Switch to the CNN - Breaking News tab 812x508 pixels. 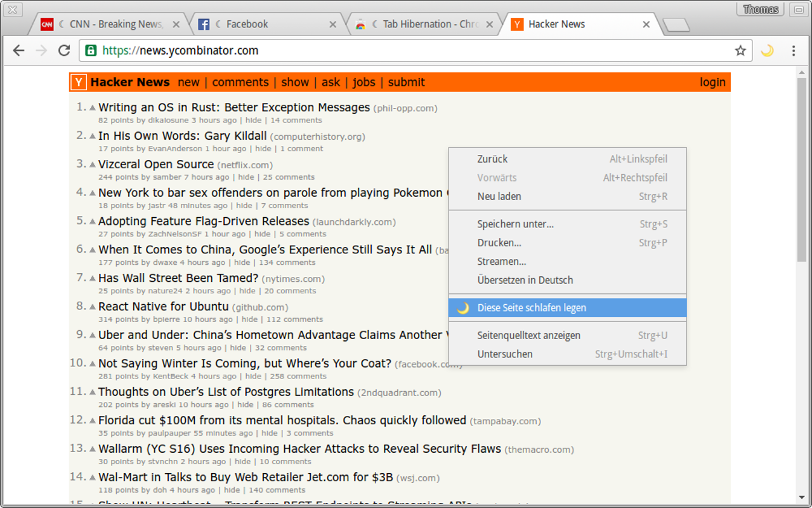pos(108,24)
